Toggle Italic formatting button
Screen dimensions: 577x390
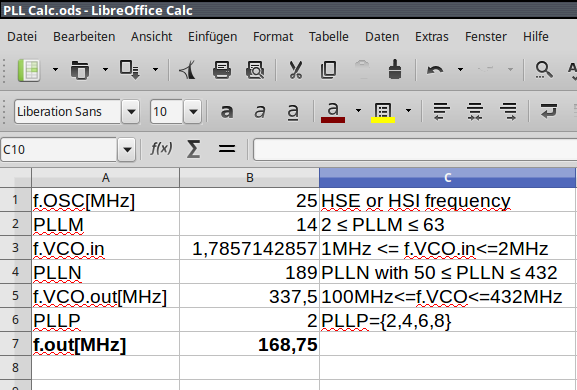coord(260,111)
